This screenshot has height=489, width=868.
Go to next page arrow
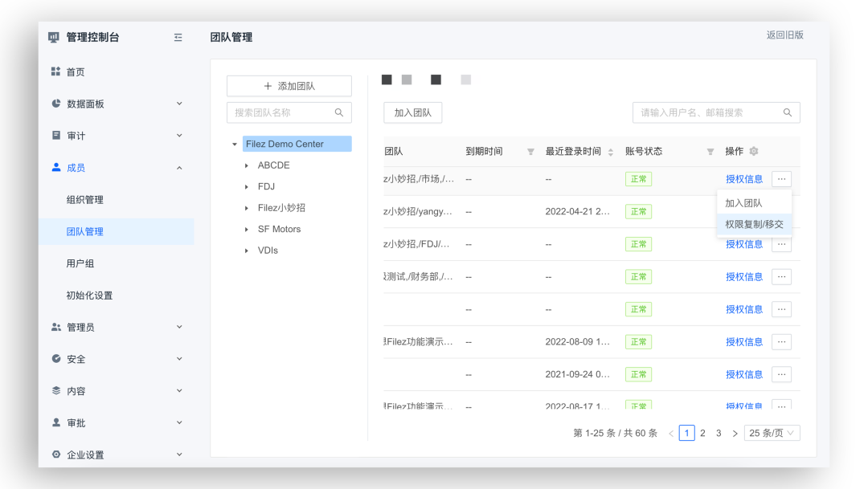tap(735, 433)
